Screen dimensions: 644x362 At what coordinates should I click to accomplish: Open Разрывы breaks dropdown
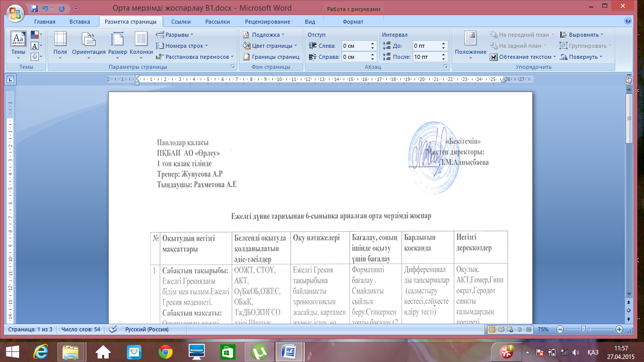click(175, 35)
